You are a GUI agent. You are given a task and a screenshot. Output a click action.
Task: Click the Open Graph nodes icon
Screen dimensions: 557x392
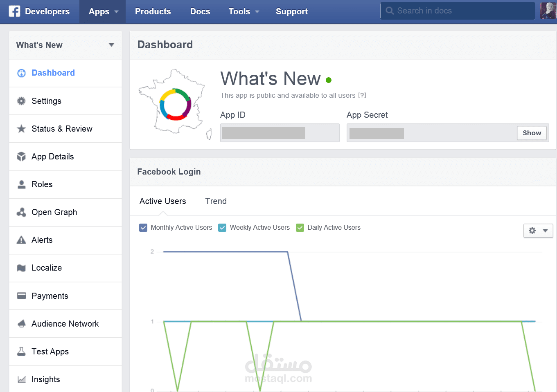click(x=21, y=212)
